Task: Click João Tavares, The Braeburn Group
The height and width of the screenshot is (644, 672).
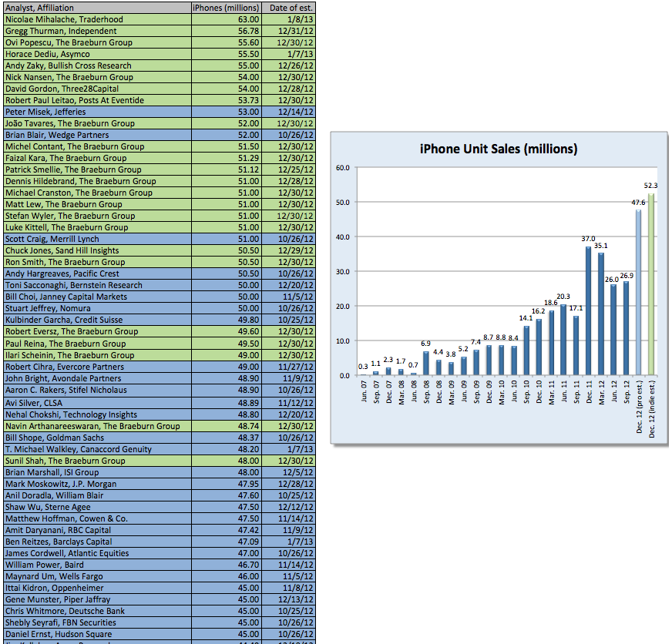Action: coord(97,123)
